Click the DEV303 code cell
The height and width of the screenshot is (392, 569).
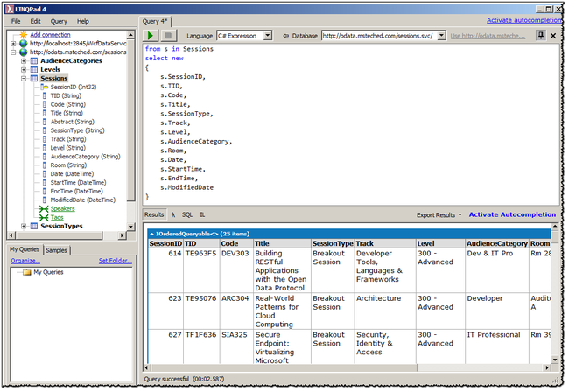click(235, 254)
